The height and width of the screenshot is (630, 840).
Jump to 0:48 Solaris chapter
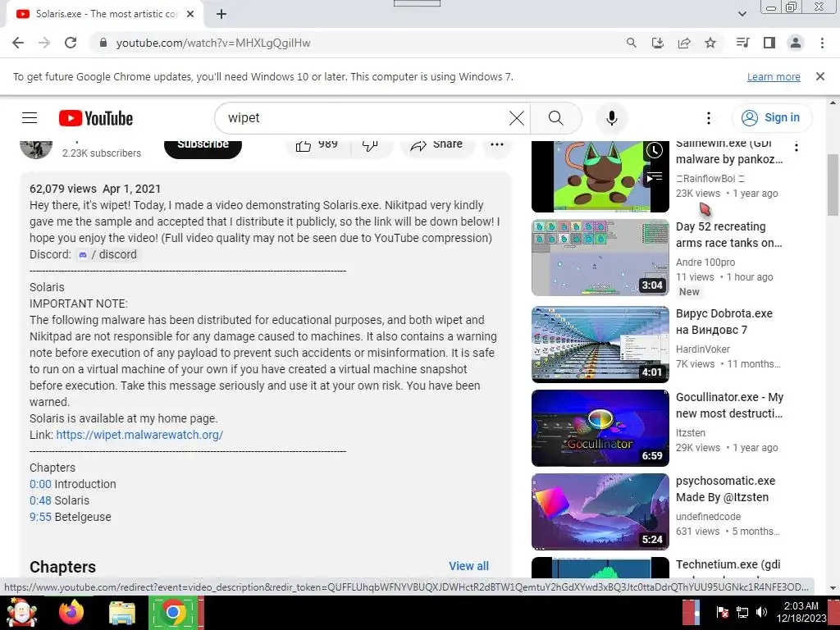[x=40, y=500]
